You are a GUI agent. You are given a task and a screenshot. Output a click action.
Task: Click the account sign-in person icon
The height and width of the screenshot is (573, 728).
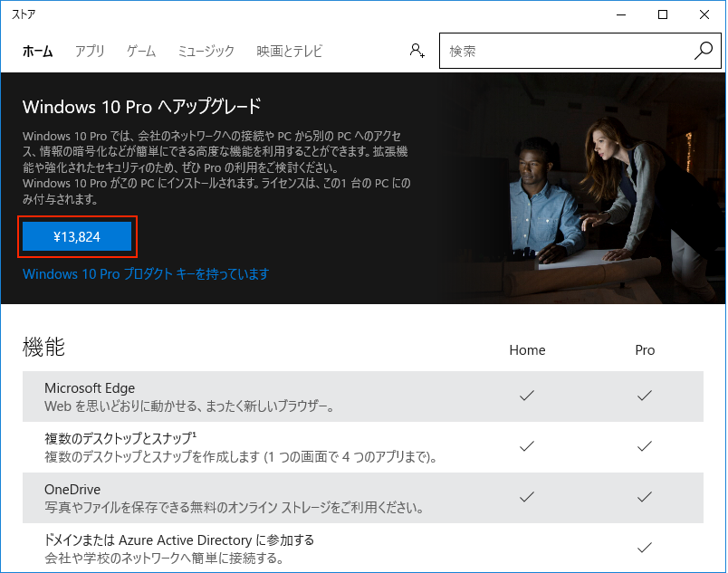coord(417,51)
